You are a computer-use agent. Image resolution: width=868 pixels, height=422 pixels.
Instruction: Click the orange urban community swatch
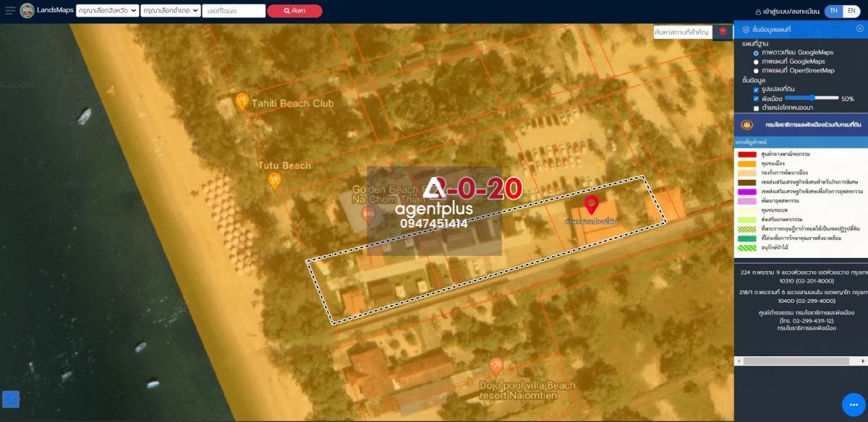746,164
